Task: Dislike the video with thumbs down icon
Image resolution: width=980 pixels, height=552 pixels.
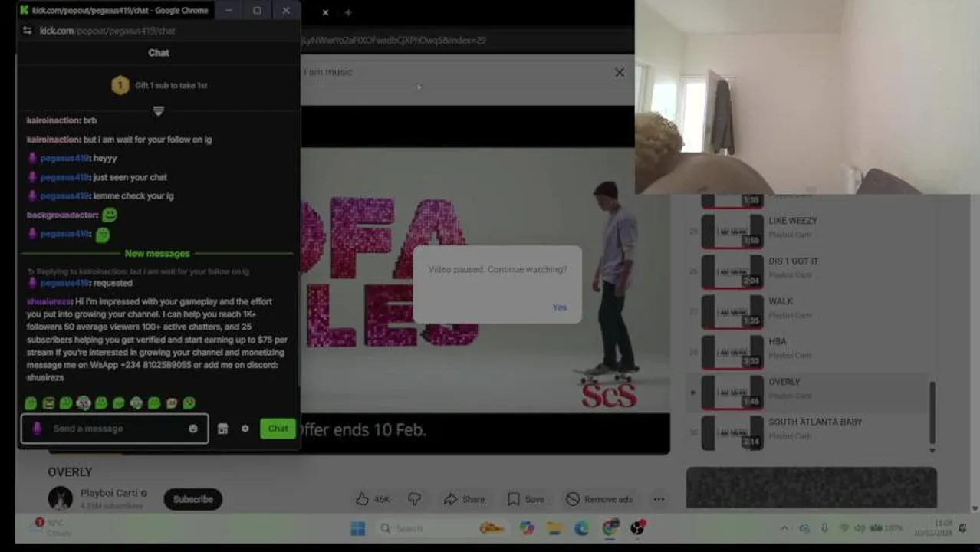Action: [x=414, y=499]
